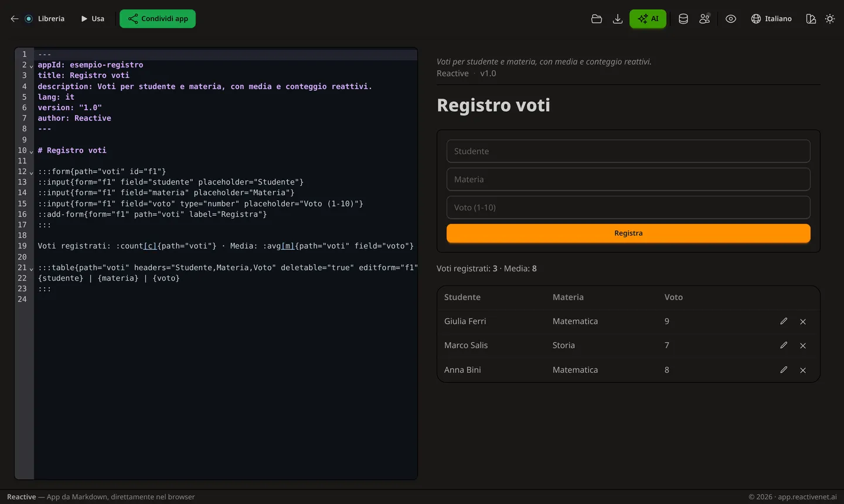The image size is (844, 504).
Task: Collapse the fold arrow on line 21
Action: pyautogui.click(x=31, y=268)
